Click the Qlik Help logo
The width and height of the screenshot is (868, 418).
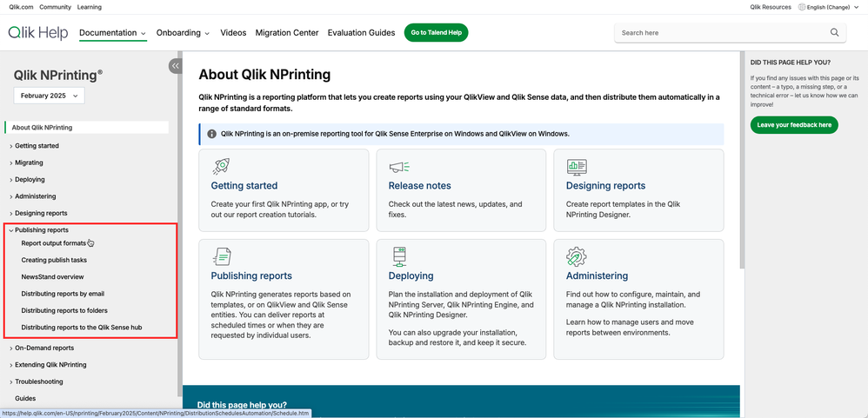38,33
